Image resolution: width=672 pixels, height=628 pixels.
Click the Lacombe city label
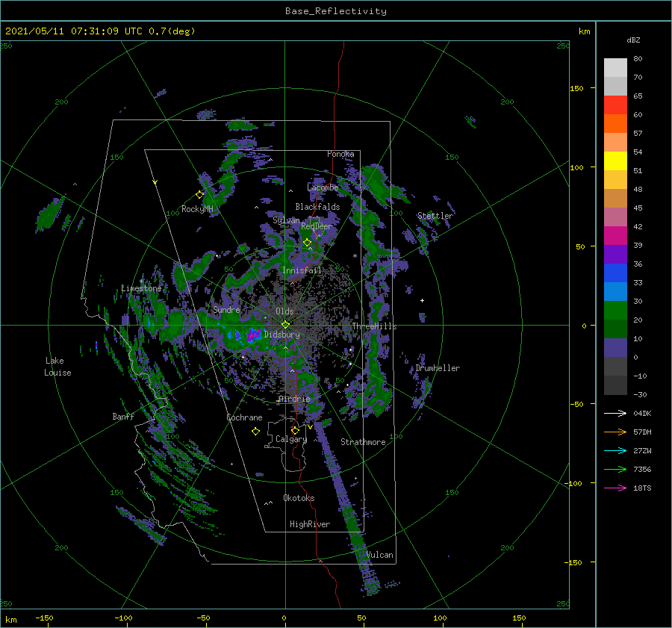(323, 187)
